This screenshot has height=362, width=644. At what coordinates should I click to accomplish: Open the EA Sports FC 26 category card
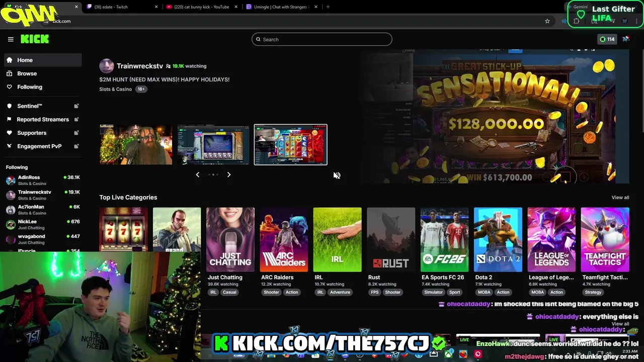click(444, 239)
